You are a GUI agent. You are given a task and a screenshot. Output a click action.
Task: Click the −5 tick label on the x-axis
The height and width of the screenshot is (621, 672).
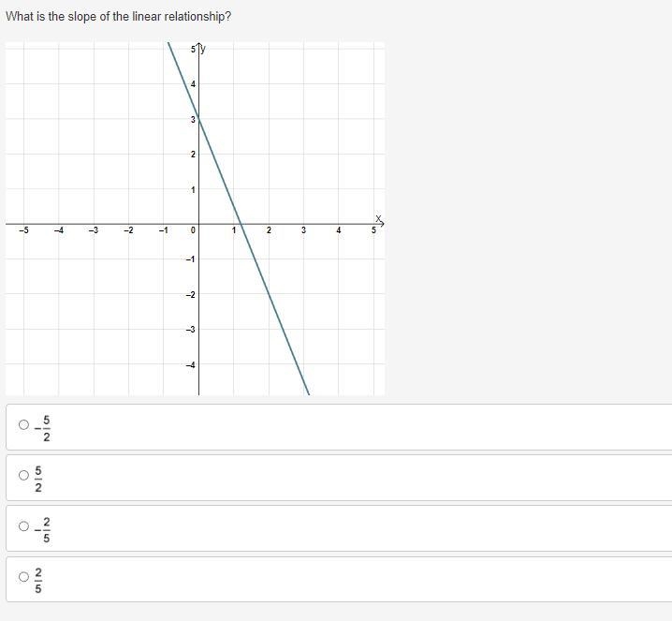click(x=23, y=230)
